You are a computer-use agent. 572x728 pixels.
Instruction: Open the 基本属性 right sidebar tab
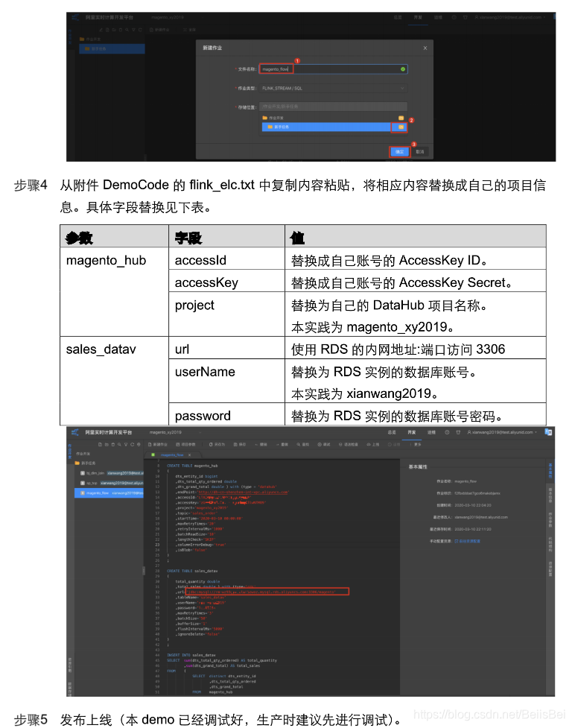(x=550, y=470)
